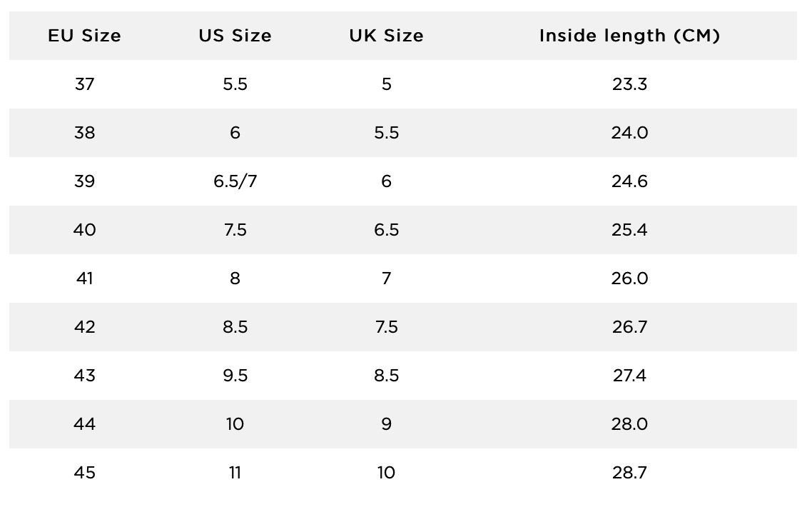The image size is (812, 517).
Task: Click the US size 11 cell
Action: 235,473
